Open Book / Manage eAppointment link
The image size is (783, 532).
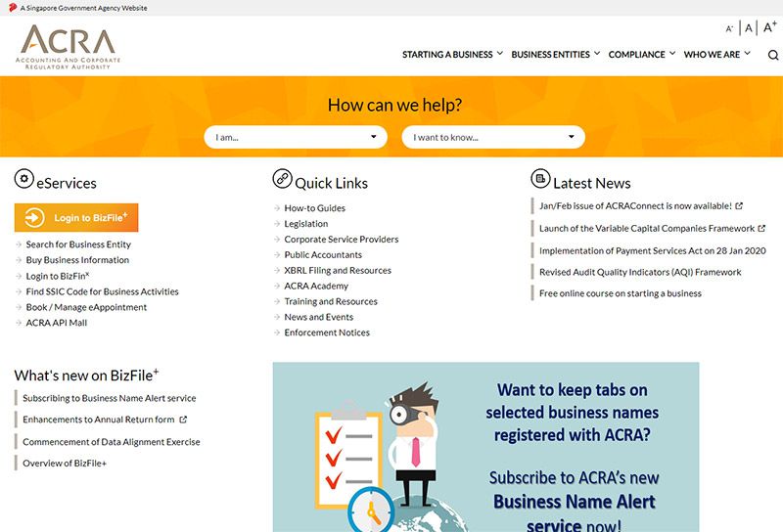(x=86, y=307)
